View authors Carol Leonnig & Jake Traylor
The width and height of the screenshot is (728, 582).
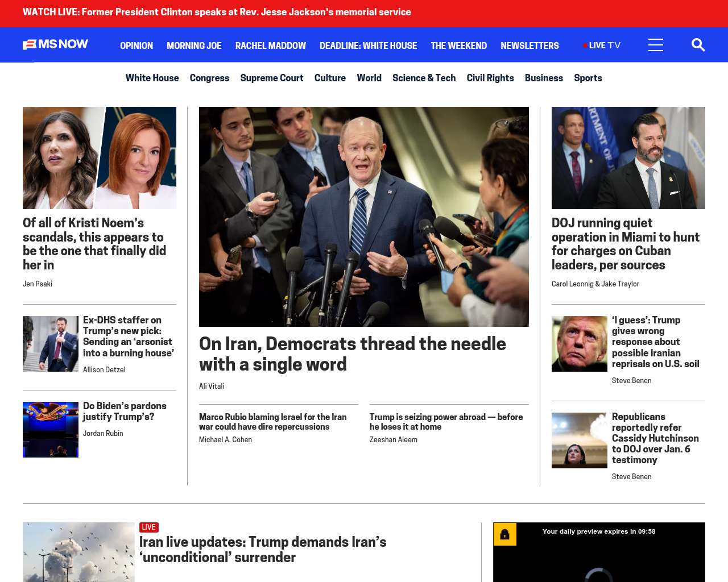pos(595,284)
